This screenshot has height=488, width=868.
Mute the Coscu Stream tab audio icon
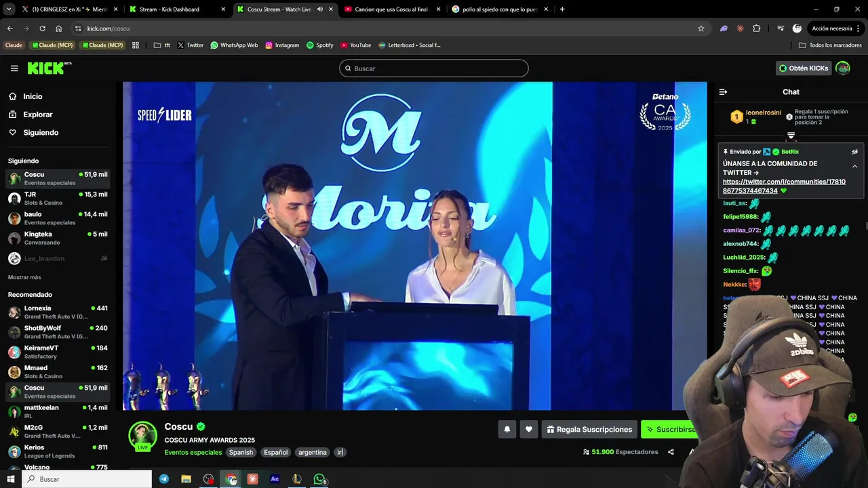pyautogui.click(x=319, y=9)
